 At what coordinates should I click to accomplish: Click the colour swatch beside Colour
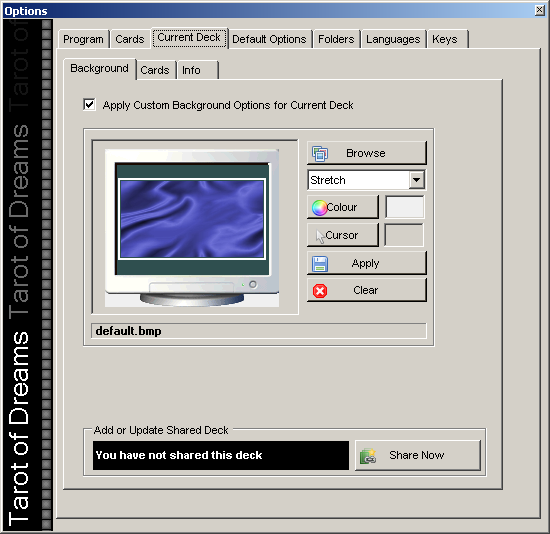click(404, 207)
